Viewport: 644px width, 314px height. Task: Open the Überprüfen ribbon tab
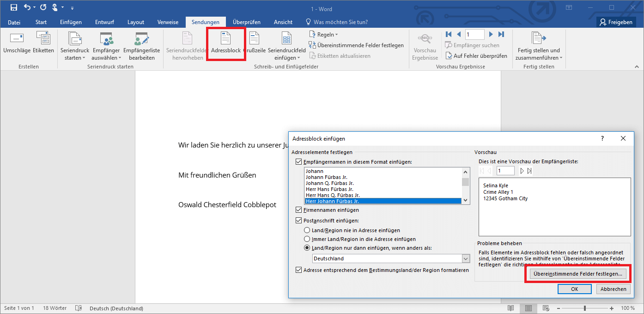(246, 22)
